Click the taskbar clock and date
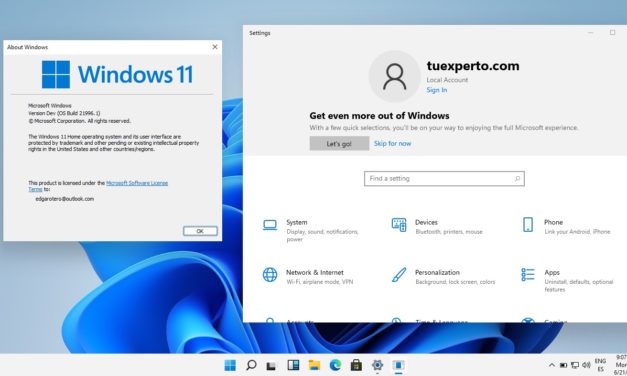Viewport: 627px width, 376px height. [621, 365]
